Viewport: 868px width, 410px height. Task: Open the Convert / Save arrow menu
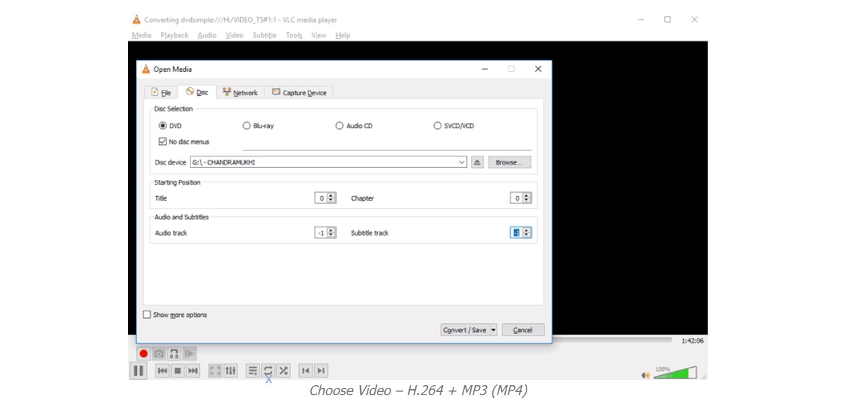[494, 330]
